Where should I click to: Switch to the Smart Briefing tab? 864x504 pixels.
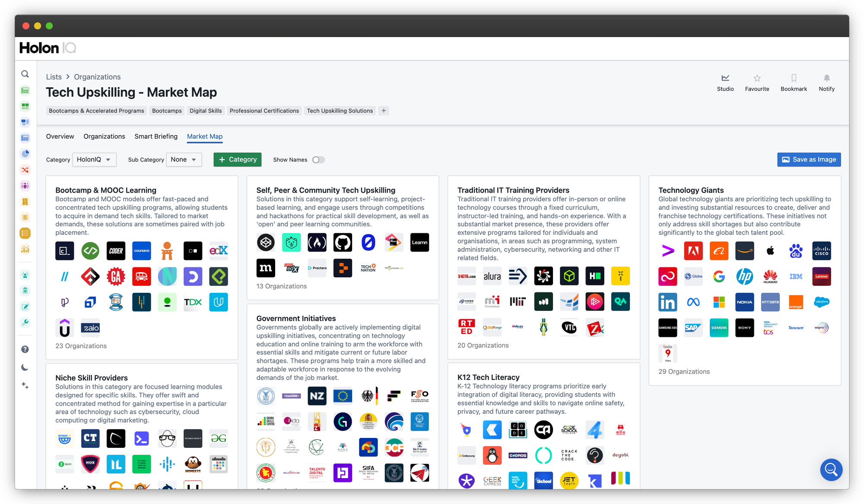tap(156, 136)
